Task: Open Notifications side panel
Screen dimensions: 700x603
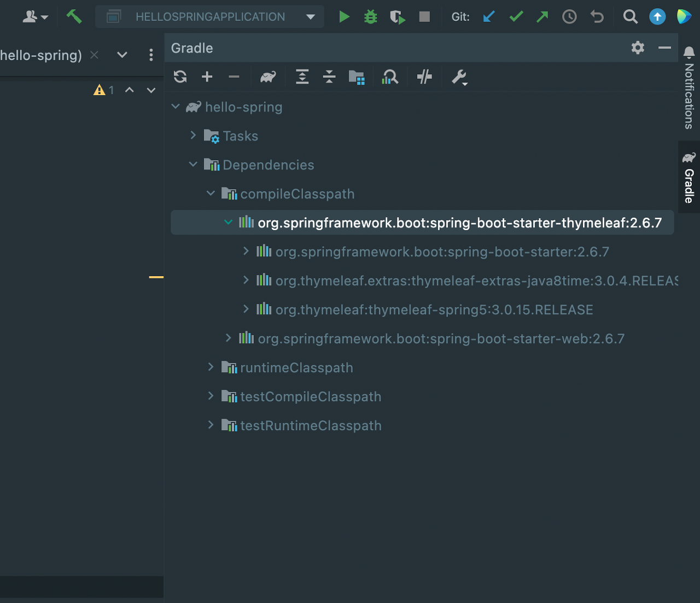Action: pos(689,87)
